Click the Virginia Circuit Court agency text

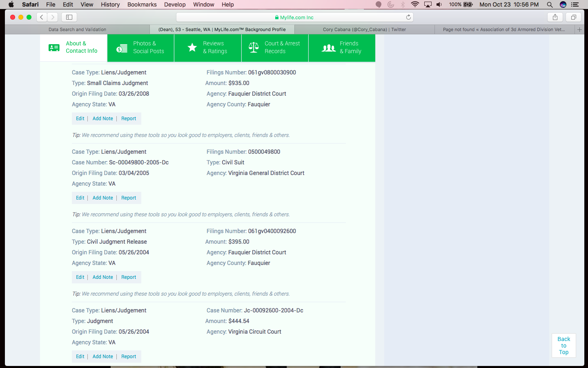click(x=255, y=332)
